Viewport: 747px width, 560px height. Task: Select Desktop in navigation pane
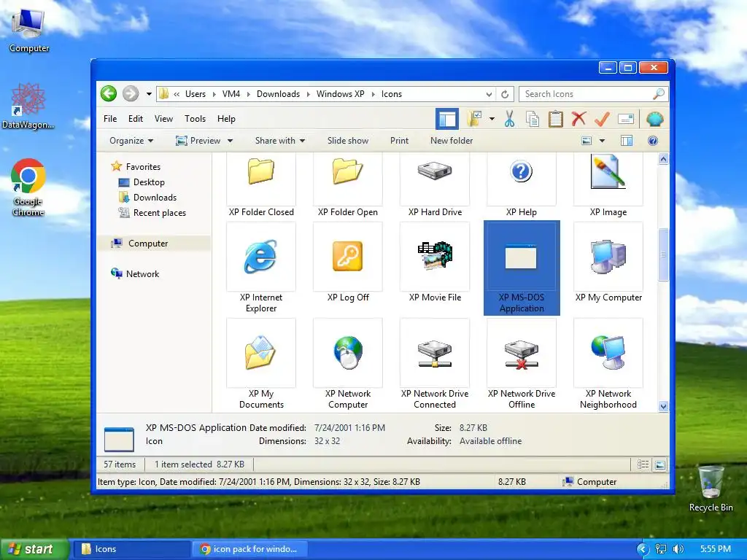coord(142,182)
